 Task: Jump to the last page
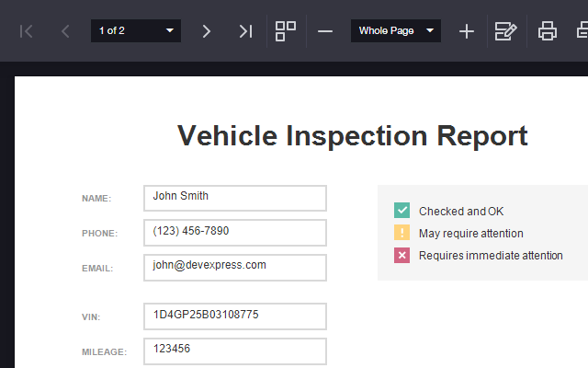point(245,31)
